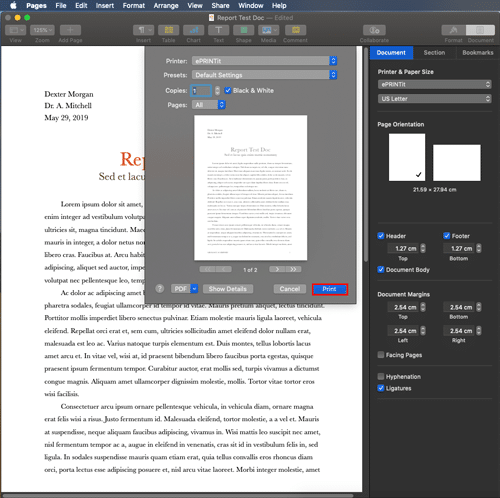Enable Hyphenation
This screenshot has height=498, width=500.
(381, 376)
